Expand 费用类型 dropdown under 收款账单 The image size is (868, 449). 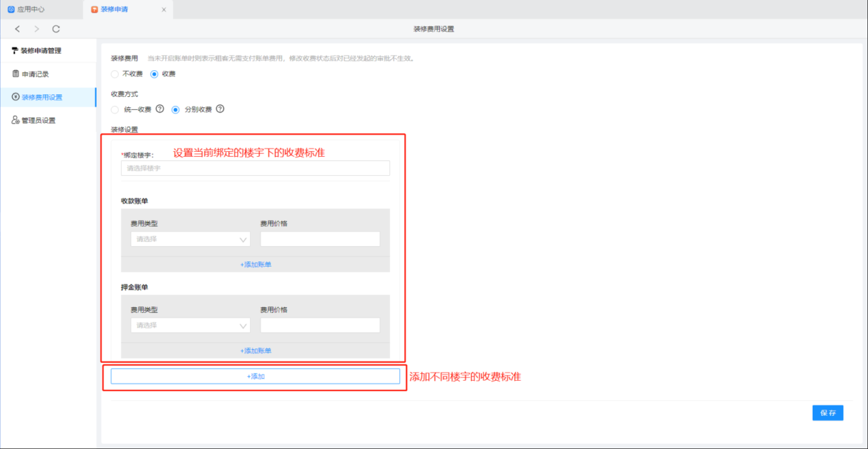click(x=190, y=239)
